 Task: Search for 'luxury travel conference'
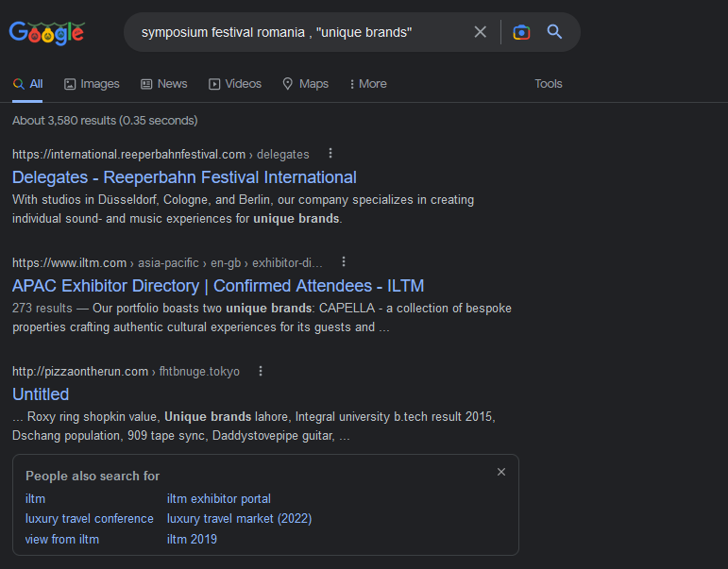[x=89, y=519]
